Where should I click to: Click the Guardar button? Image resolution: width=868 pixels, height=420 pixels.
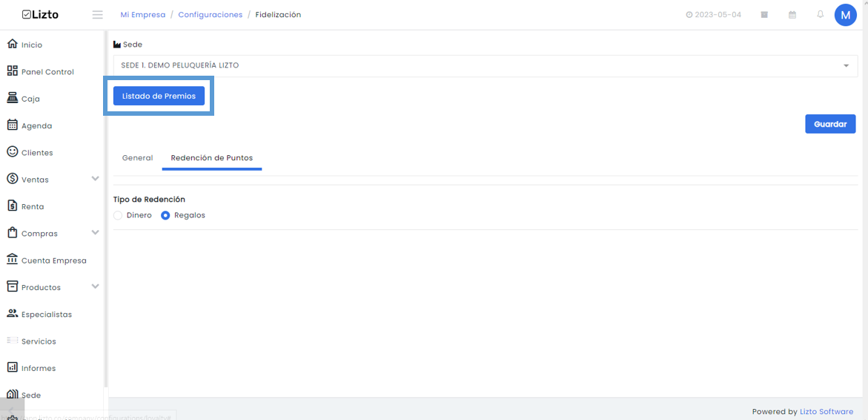coord(830,124)
